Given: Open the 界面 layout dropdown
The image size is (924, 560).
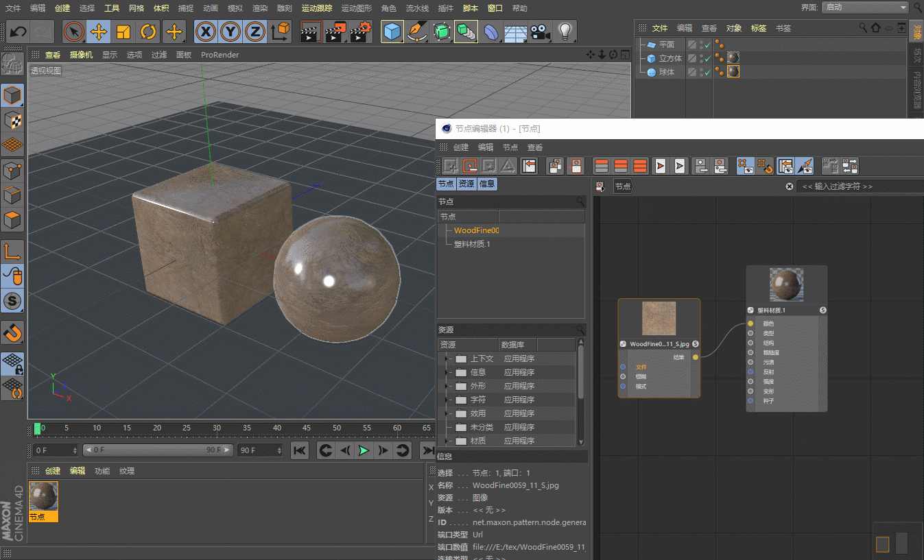Looking at the screenshot, I should (x=865, y=8).
